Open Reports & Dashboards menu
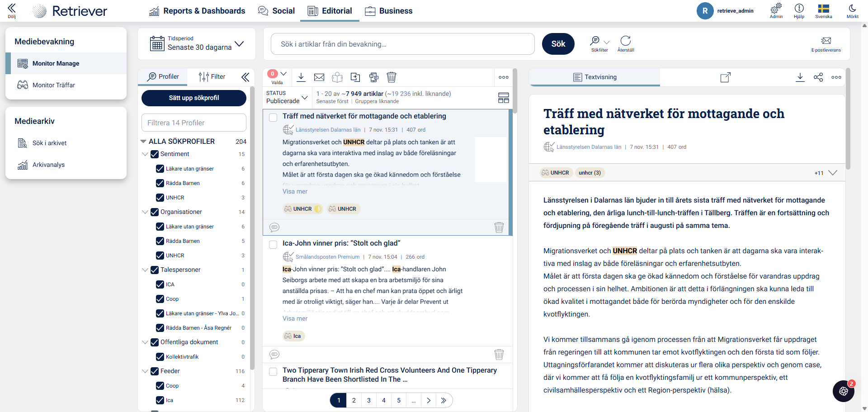This screenshot has height=412, width=868. point(197,11)
